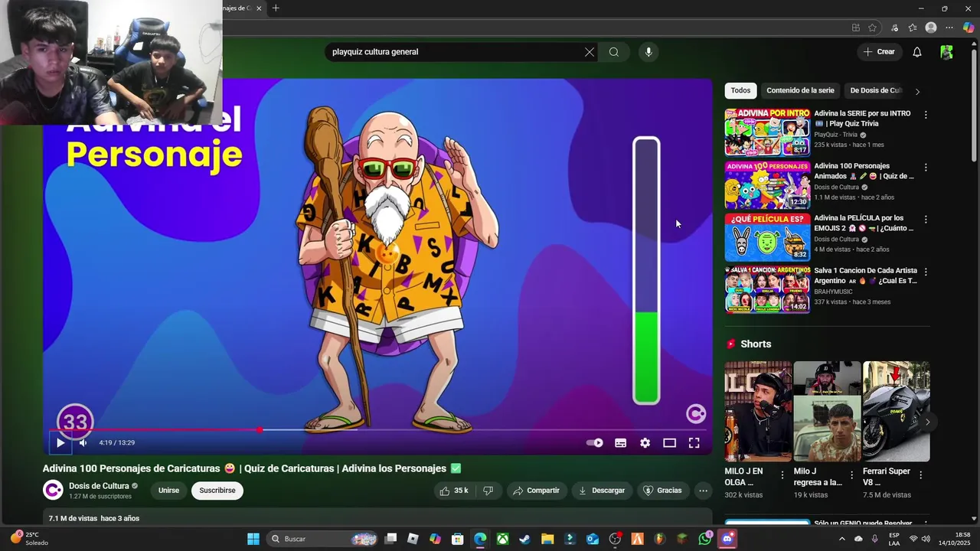Click the search magnifier button on YouTube
This screenshot has width=980, height=551.
coord(614,52)
